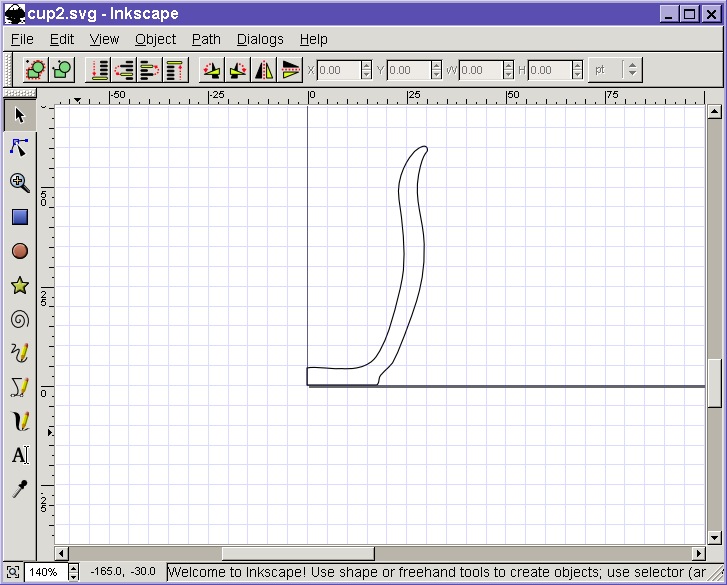Open the Dialogs menu
The height and width of the screenshot is (585, 727).
tap(260, 39)
